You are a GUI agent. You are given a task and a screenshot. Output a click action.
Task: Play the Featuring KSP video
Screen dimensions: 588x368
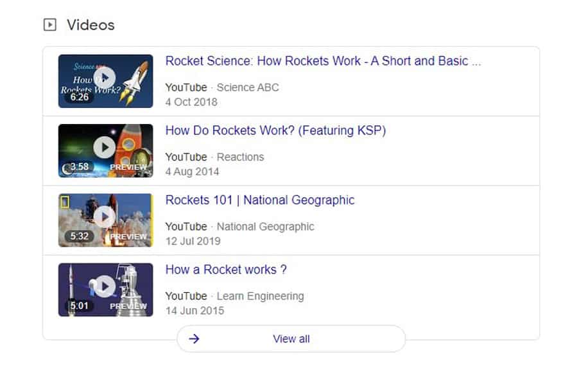point(105,147)
